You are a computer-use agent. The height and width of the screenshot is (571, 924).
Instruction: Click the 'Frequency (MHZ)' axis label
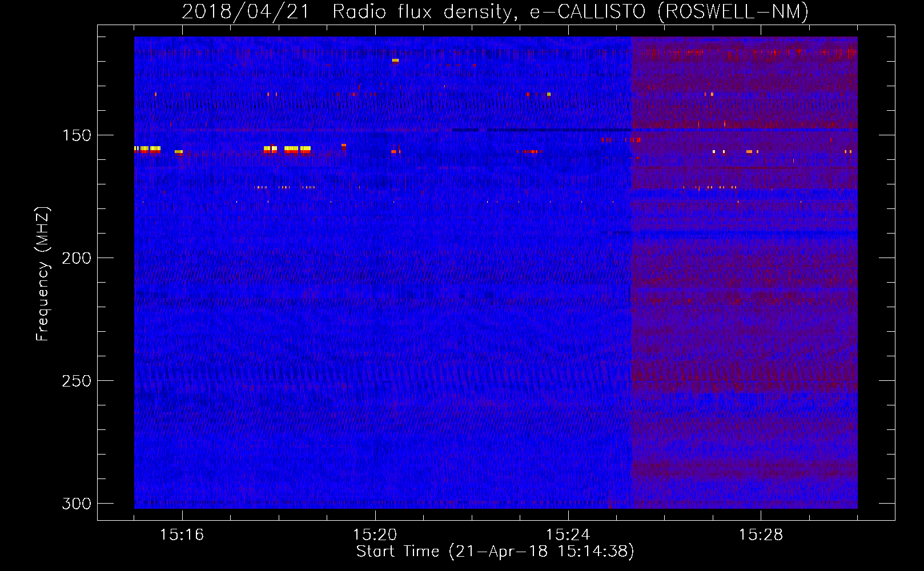(43, 274)
